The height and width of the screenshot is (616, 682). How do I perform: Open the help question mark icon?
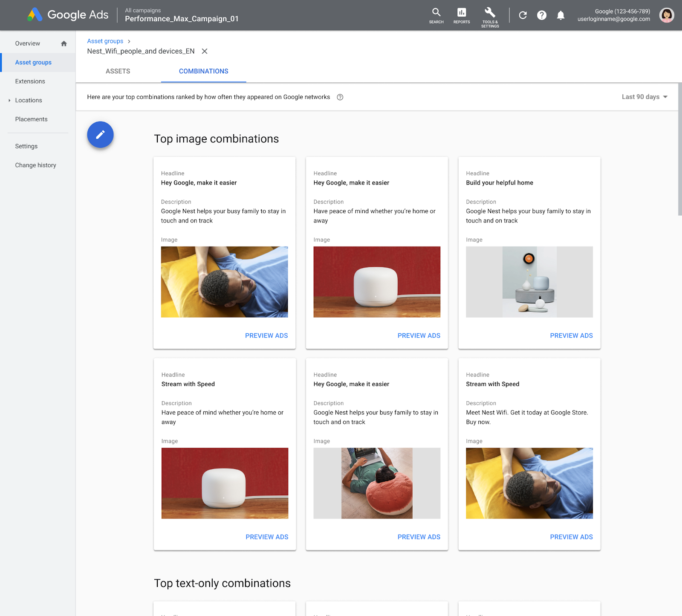click(x=542, y=15)
